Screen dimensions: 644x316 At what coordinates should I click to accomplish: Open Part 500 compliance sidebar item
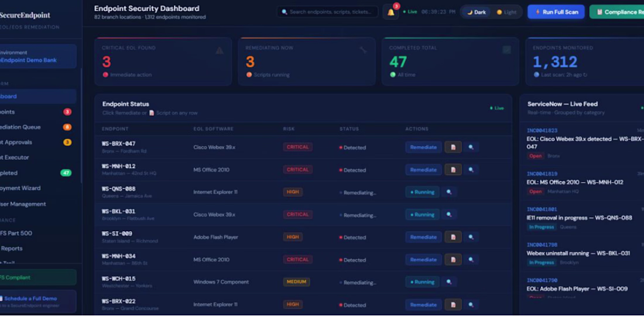click(37, 233)
